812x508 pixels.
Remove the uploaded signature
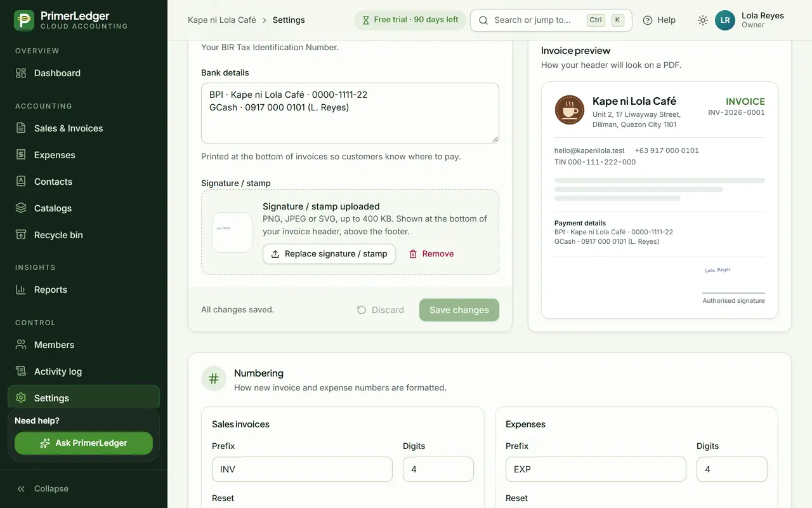coord(431,254)
